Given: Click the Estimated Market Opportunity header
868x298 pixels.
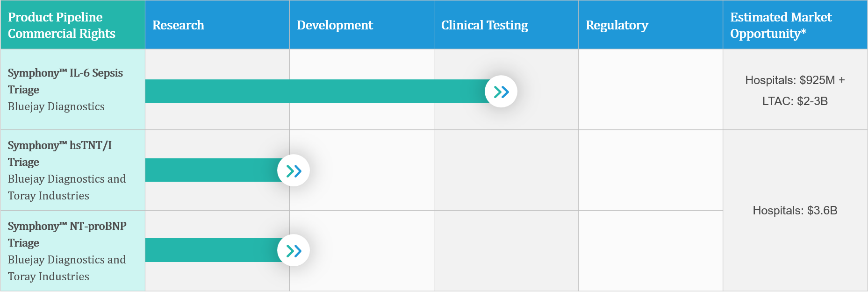Looking at the screenshot, I should tap(781, 25).
